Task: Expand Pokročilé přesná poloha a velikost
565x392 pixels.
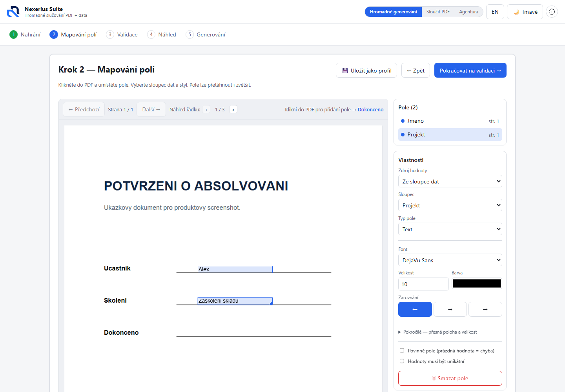Action: click(438, 332)
